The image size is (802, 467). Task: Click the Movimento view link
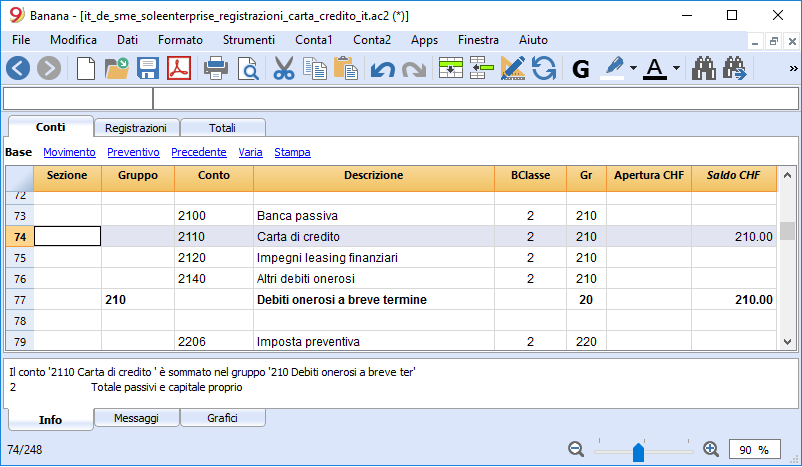pyautogui.click(x=69, y=153)
